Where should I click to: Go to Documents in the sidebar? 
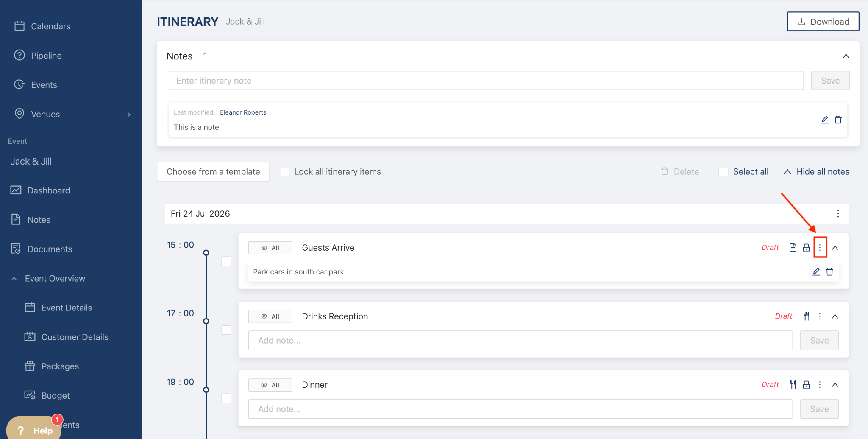[50, 249]
